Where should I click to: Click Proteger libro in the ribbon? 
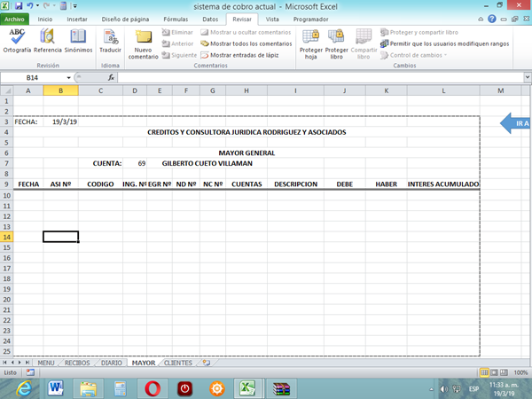click(x=337, y=43)
